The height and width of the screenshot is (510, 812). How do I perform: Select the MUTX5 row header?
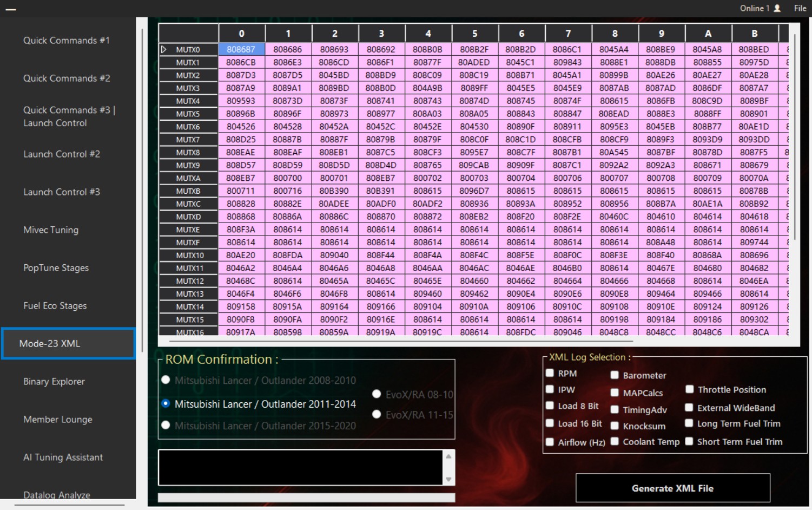(x=188, y=113)
